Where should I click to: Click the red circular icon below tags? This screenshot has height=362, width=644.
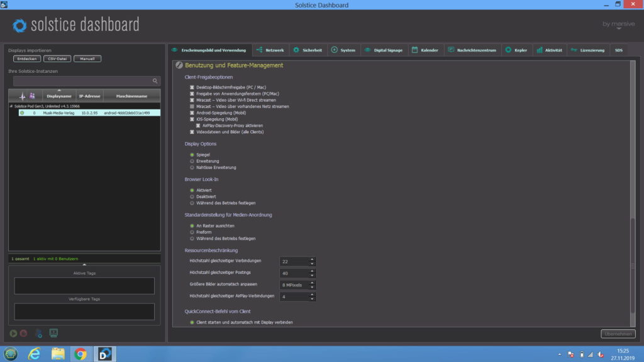point(23,333)
